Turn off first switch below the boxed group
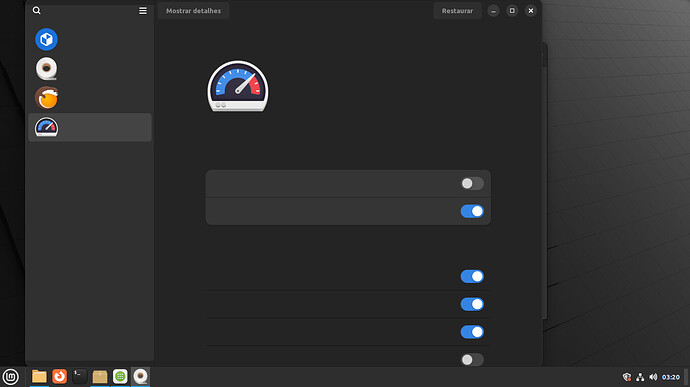Image resolution: width=690 pixels, height=387 pixels. 472,276
